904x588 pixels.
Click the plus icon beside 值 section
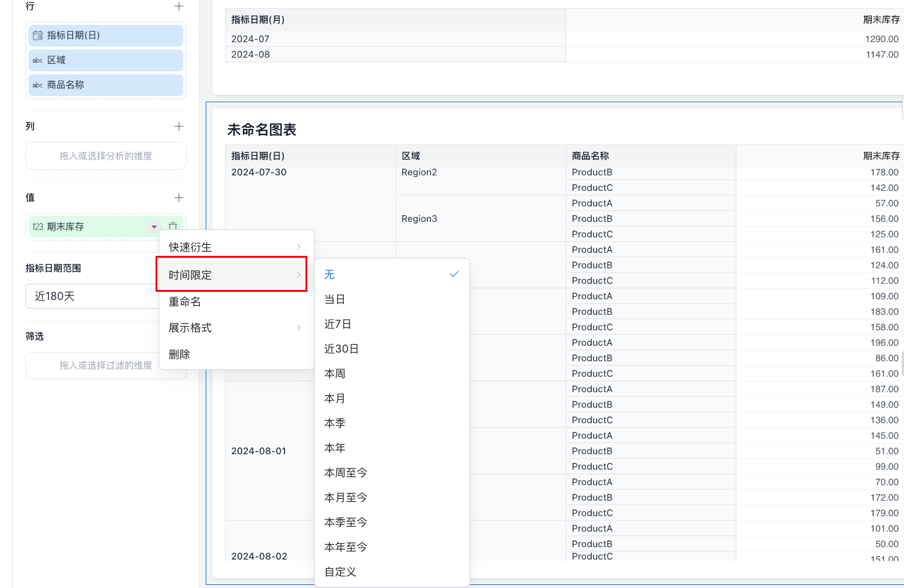(x=179, y=198)
